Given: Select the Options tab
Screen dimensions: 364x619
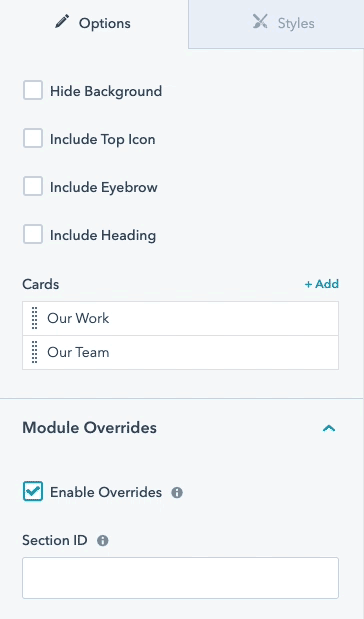Looking at the screenshot, I should (x=94, y=24).
